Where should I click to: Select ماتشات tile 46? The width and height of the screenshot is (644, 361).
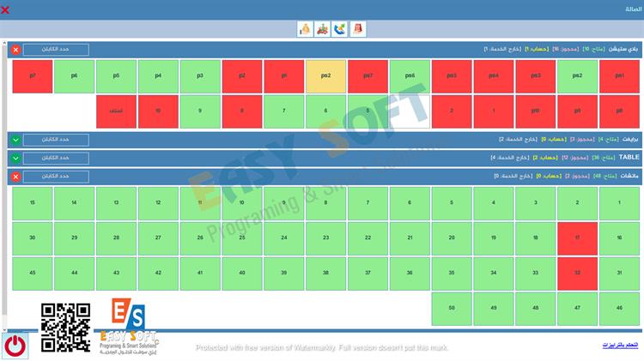click(619, 309)
